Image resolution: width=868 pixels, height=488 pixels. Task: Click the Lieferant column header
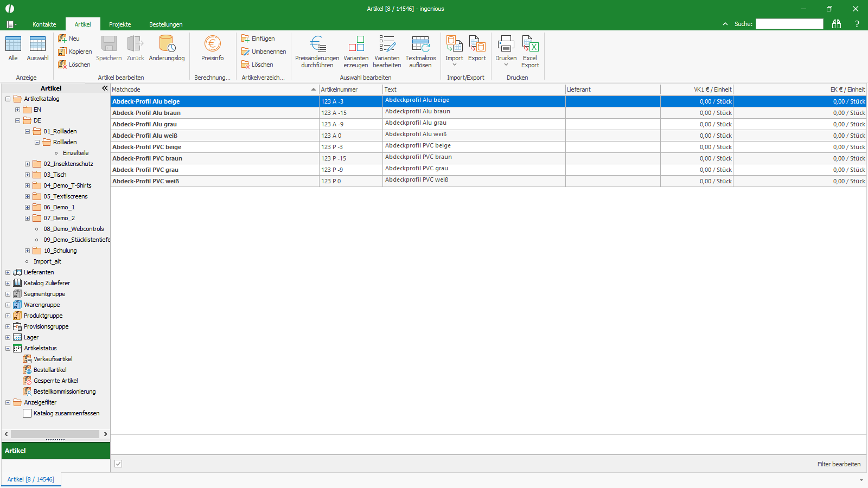coord(612,89)
